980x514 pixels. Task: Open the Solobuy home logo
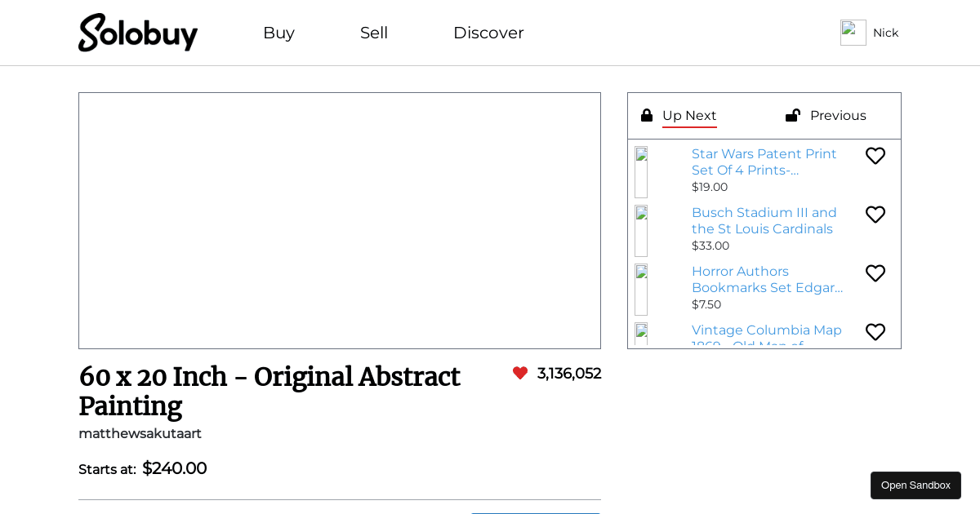(x=138, y=33)
